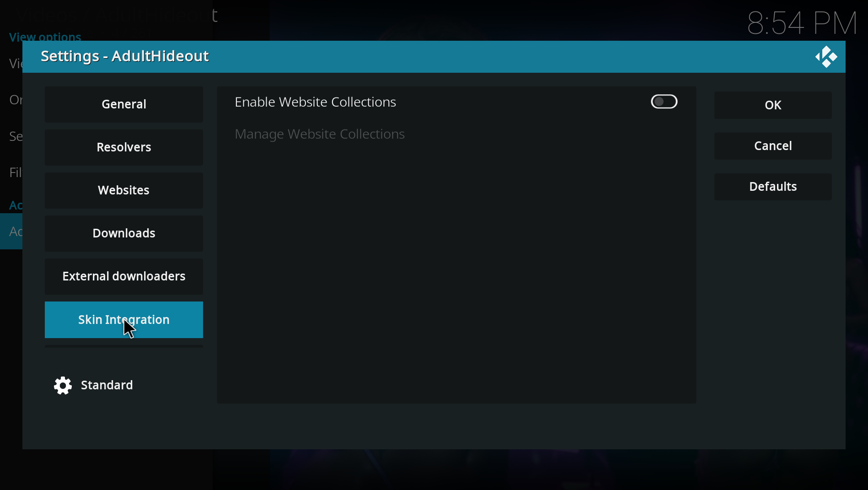The image size is (868, 490).
Task: Open External downloaders category
Action: click(124, 276)
